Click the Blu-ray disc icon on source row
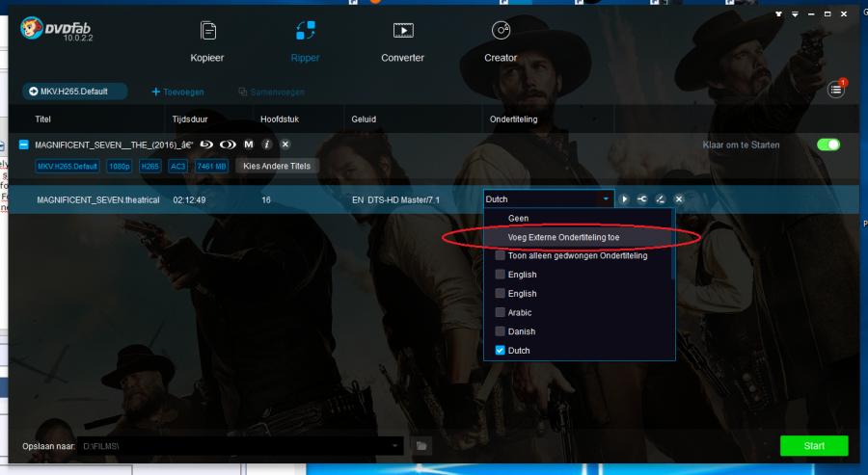 [x=206, y=145]
